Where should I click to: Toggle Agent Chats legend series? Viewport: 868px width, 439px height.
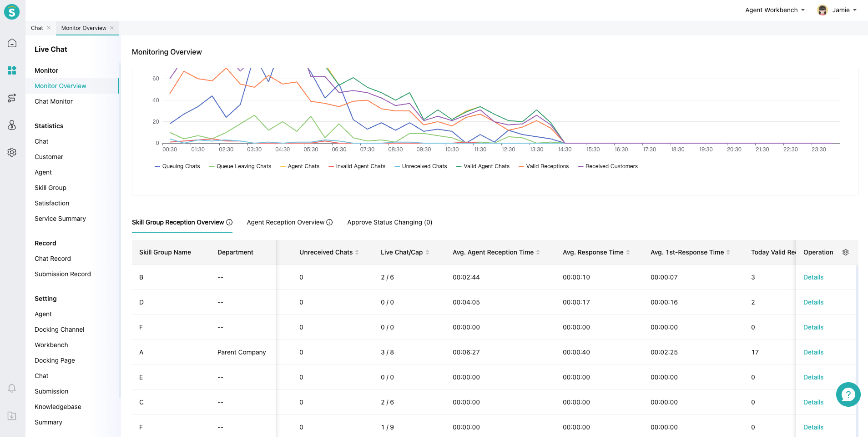click(300, 166)
